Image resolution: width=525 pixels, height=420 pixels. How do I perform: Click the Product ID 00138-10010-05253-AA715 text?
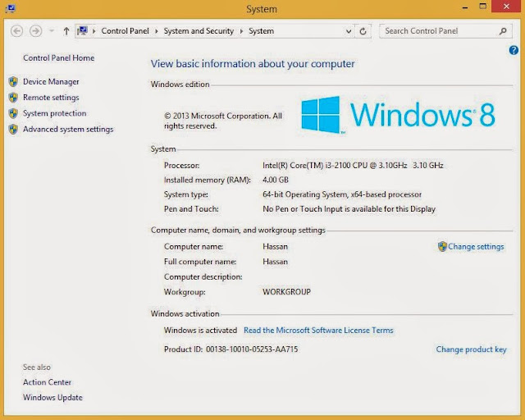[x=231, y=349]
